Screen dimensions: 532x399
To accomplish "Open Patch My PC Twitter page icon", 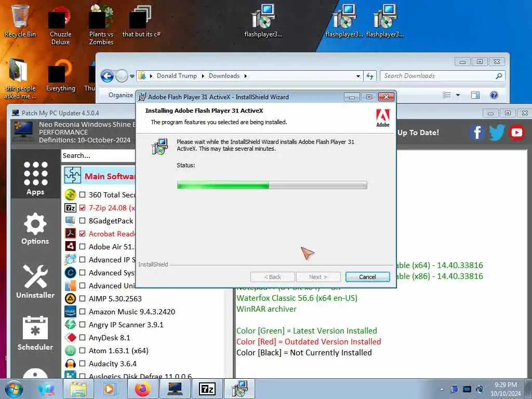I will [497, 132].
